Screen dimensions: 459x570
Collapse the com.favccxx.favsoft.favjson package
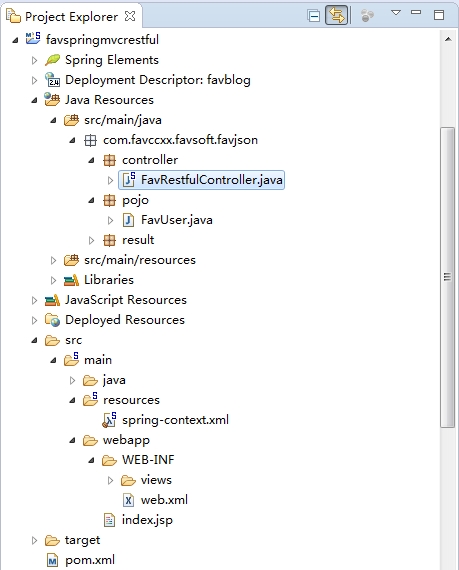tap(72, 140)
